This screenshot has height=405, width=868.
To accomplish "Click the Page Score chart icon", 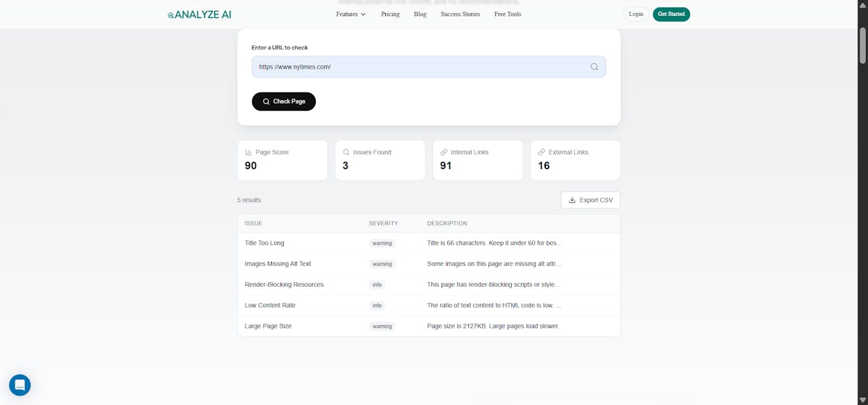I will click(248, 152).
